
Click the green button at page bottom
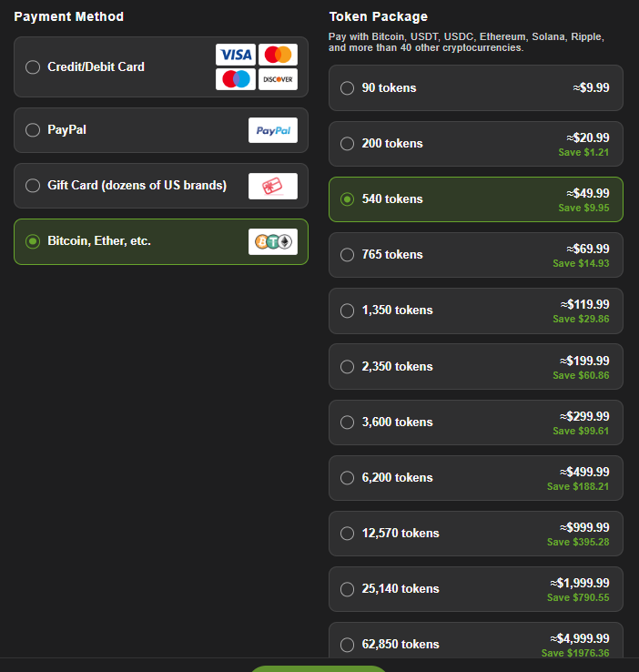coord(319,668)
